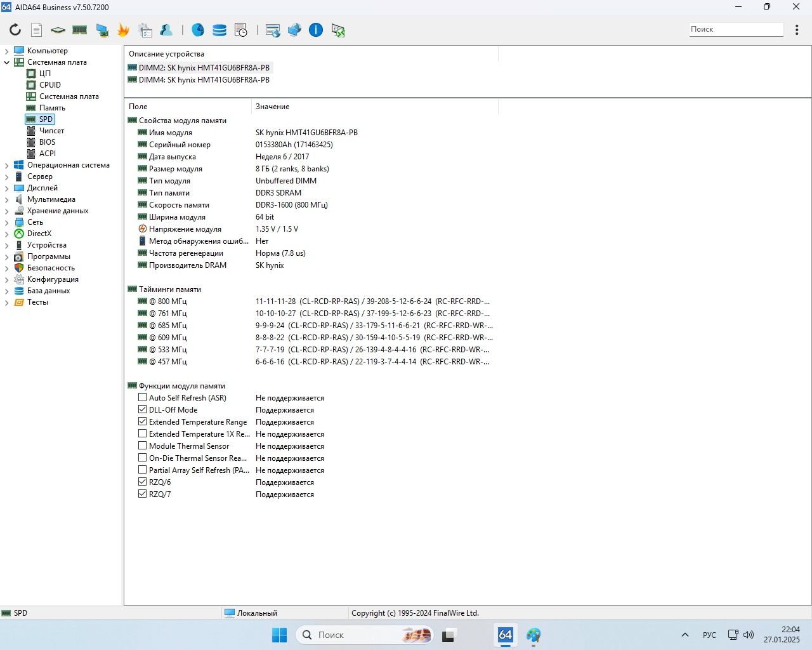The height and width of the screenshot is (650, 812).
Task: Select Память in the sidebar tree
Action: point(52,108)
